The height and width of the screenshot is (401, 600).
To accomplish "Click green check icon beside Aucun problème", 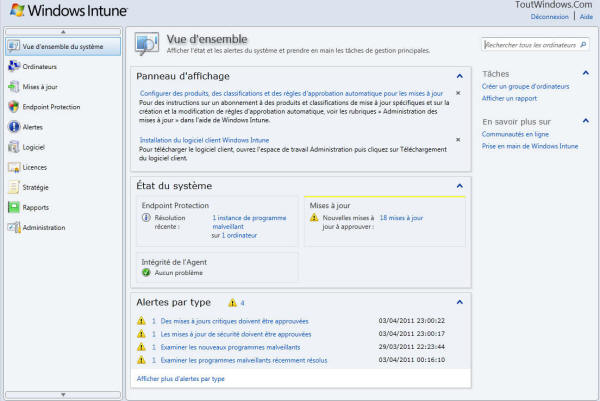I will [146, 272].
